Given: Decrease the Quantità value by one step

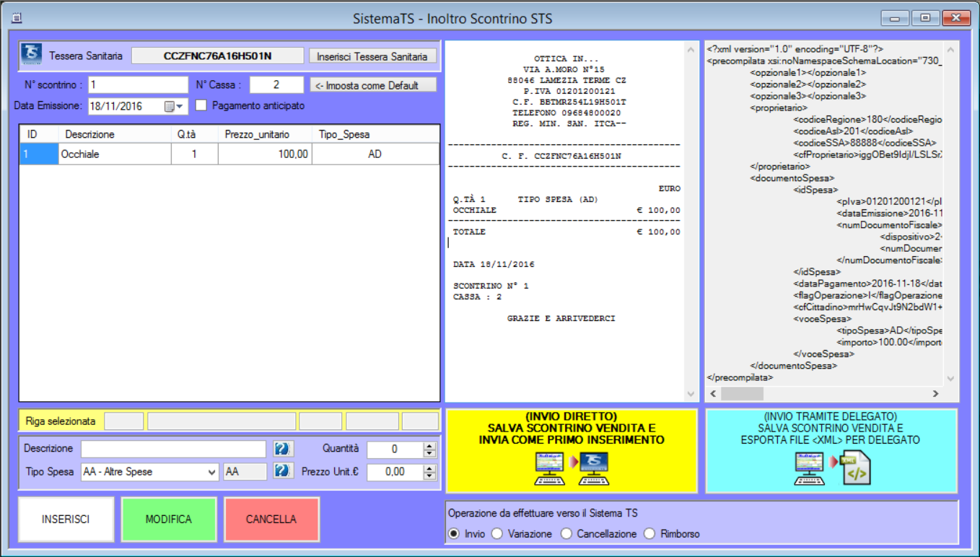Looking at the screenshot, I should pos(430,453).
